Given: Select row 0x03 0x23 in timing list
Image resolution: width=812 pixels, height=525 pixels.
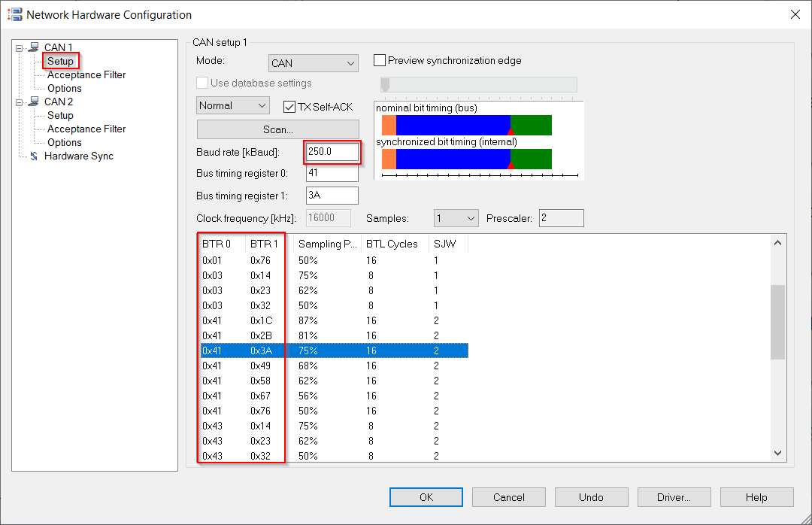Looking at the screenshot, I should click(x=335, y=290).
